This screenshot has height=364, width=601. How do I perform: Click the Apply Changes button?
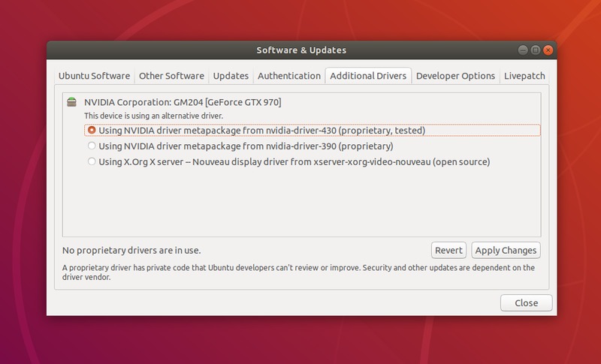click(x=506, y=251)
